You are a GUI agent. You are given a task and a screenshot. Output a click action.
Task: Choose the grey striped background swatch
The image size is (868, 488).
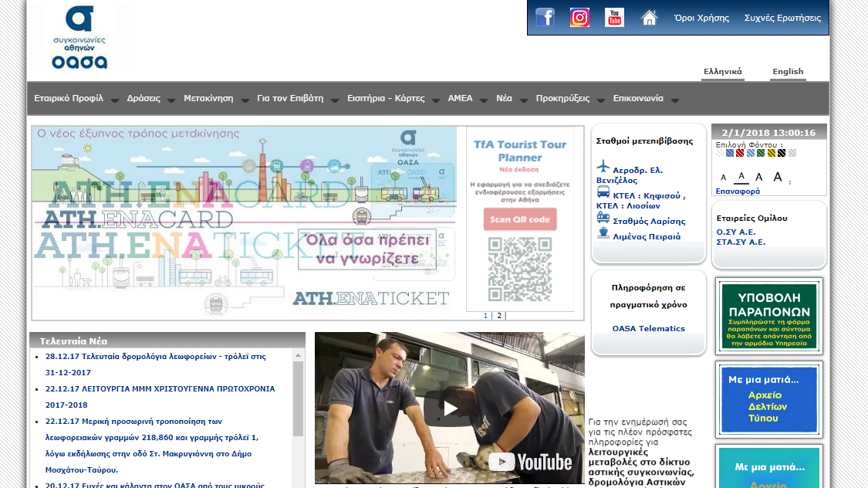792,153
